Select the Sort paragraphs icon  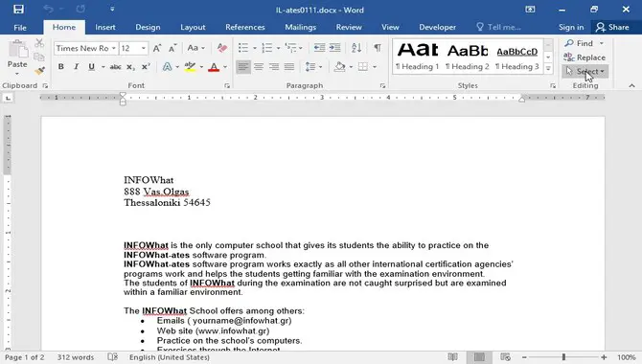(x=356, y=48)
